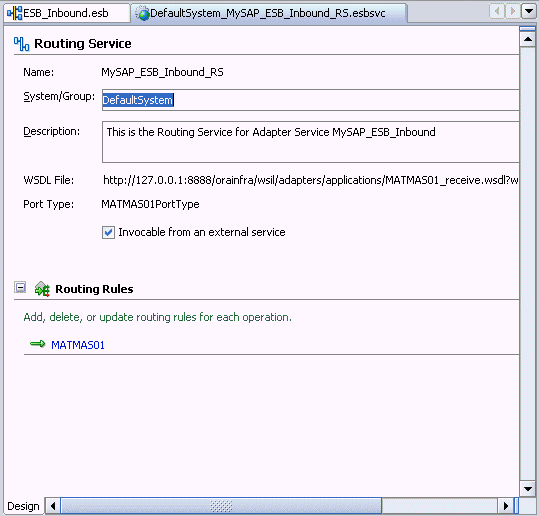Click the Routing Rules icon

[42, 289]
